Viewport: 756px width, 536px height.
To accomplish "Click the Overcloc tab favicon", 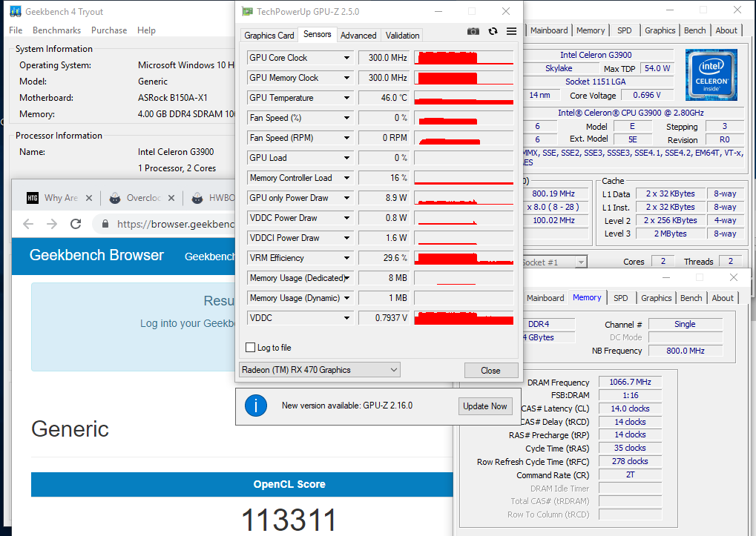I will (115, 198).
